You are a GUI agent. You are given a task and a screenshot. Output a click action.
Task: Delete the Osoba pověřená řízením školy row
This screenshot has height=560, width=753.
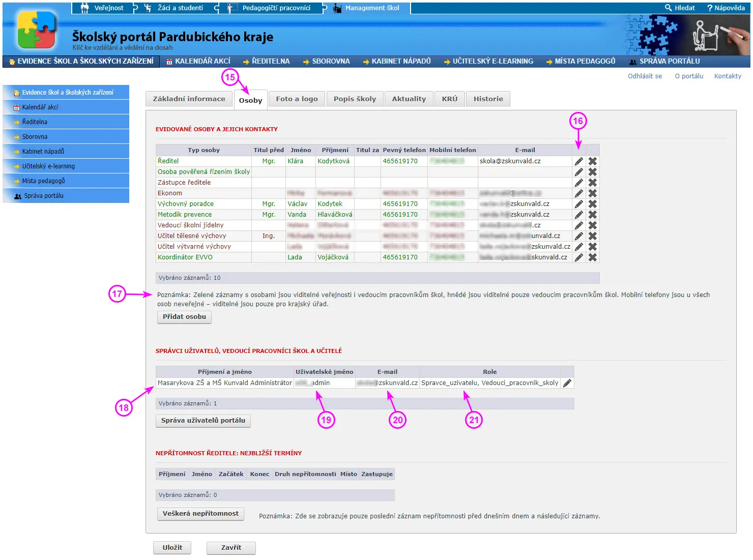[x=593, y=172]
